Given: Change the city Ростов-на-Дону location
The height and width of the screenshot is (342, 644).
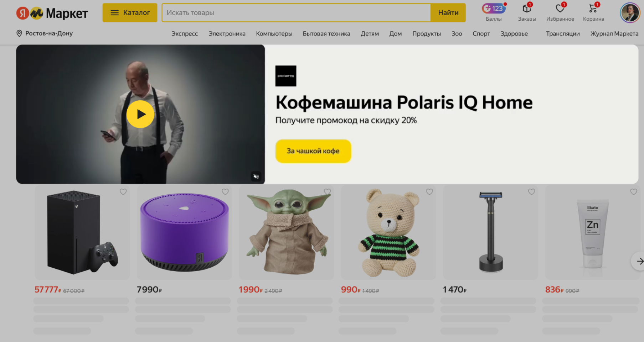Looking at the screenshot, I should pos(45,33).
